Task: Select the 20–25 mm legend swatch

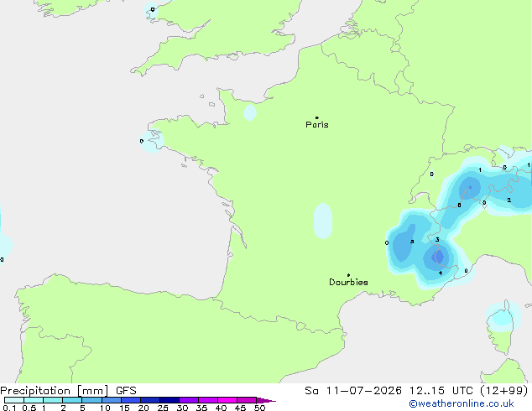Action: coord(150,400)
